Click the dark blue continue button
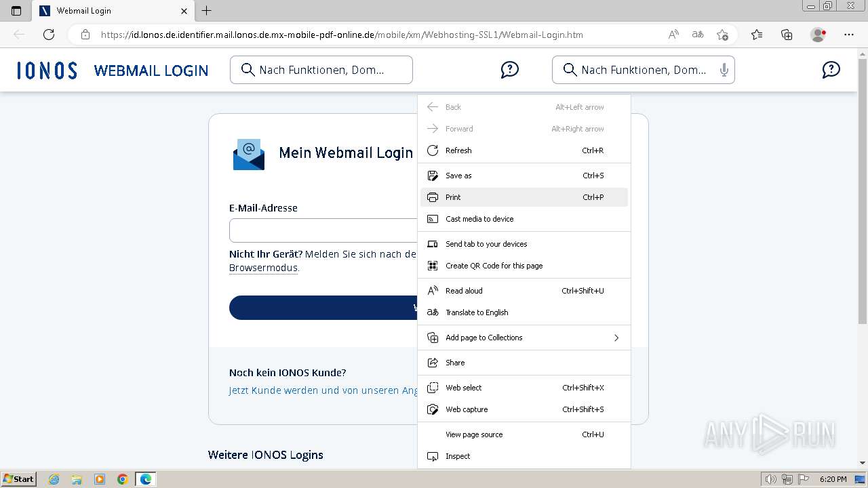Screen dimensions: 868x488 (x=323, y=308)
